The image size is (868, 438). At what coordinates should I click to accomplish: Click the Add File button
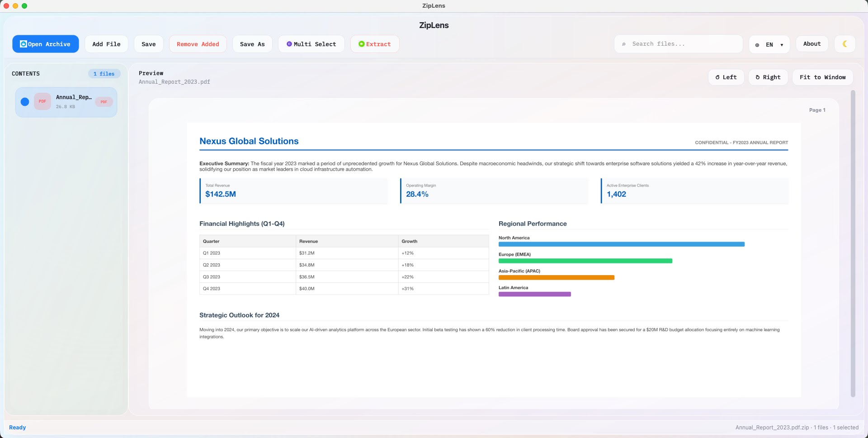(x=106, y=44)
